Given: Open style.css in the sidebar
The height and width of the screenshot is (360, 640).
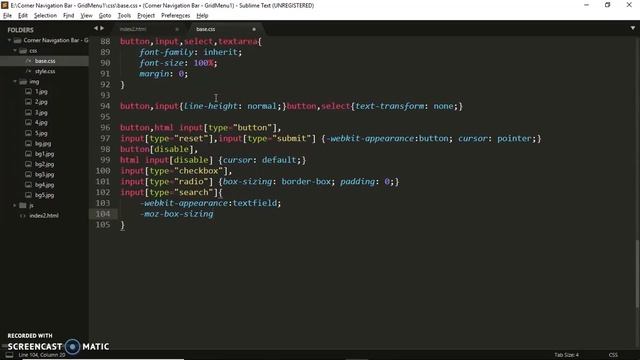Looking at the screenshot, I should click(45, 71).
